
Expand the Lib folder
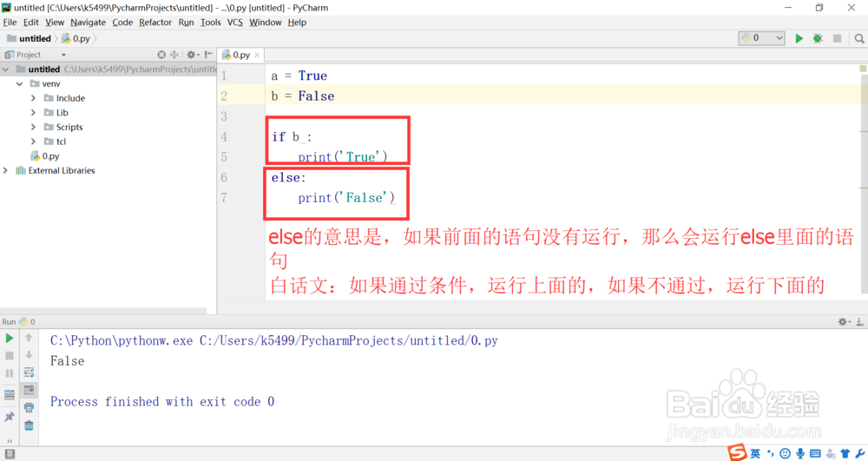point(33,112)
